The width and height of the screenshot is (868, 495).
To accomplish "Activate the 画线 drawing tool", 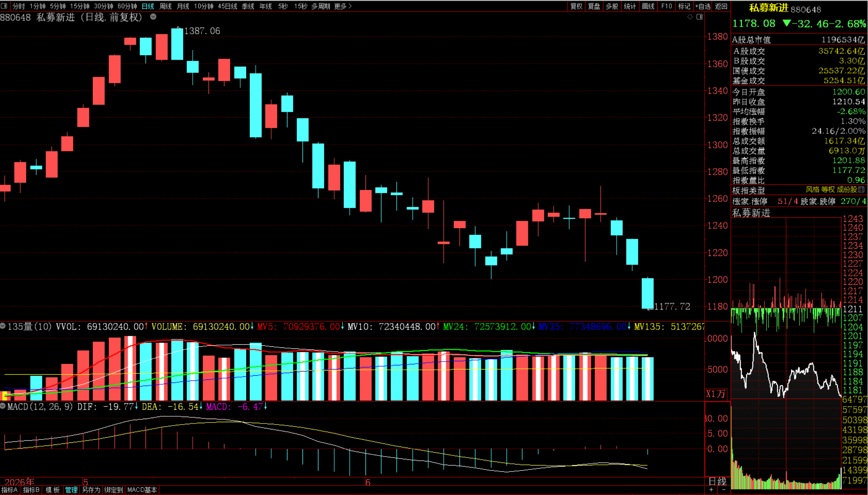I will pyautogui.click(x=648, y=6).
